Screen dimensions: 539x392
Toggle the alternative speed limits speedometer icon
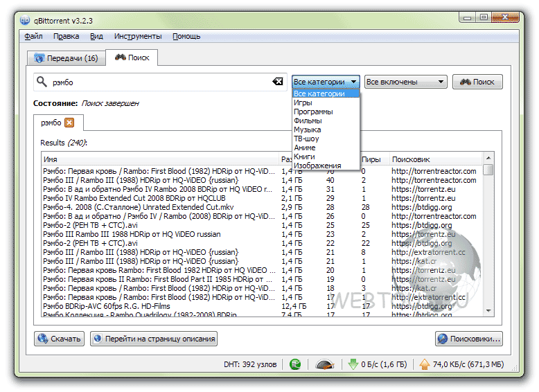[324, 364]
